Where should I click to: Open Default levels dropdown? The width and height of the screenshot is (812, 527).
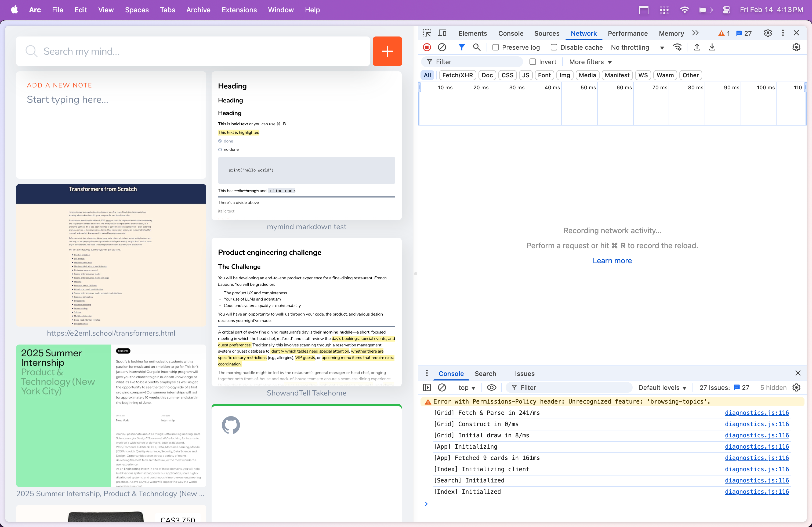pos(662,387)
